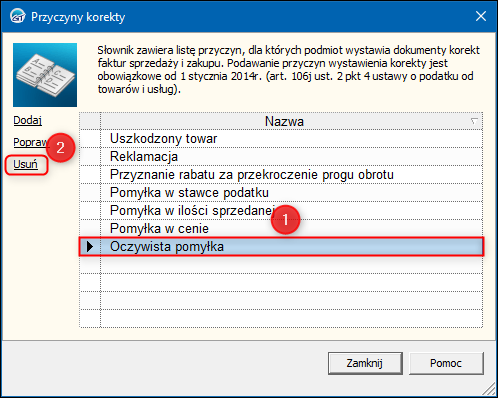This screenshot has height=398, width=498.
Task: Select Pomyłka w ilości sprzedanej row
Action: coord(281,211)
